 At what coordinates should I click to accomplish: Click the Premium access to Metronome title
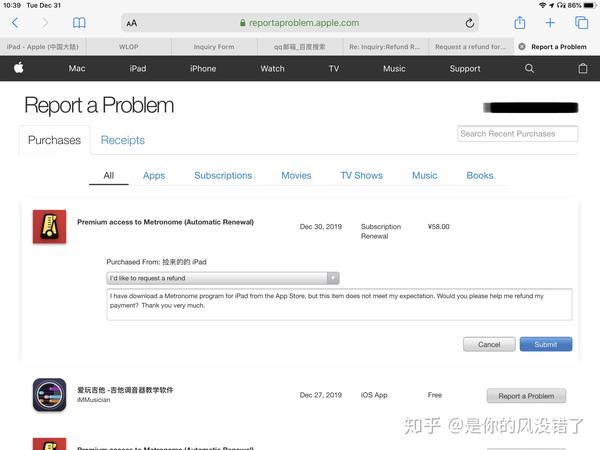(165, 222)
